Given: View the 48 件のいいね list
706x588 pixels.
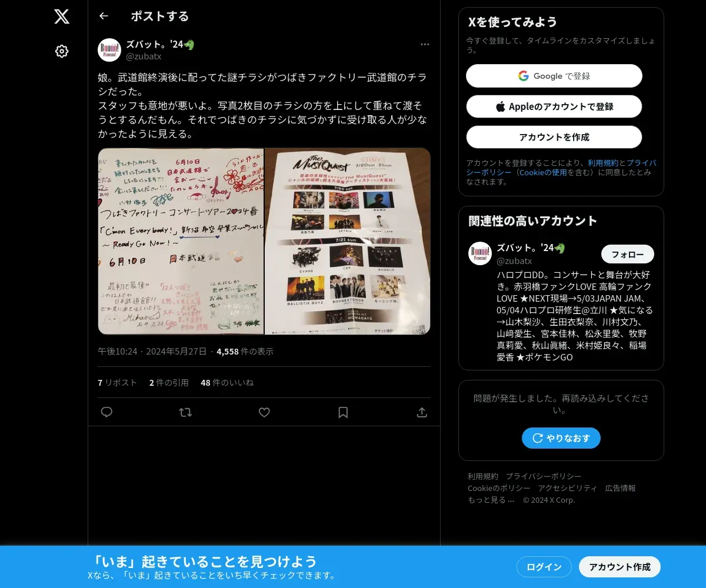Looking at the screenshot, I should (x=227, y=382).
